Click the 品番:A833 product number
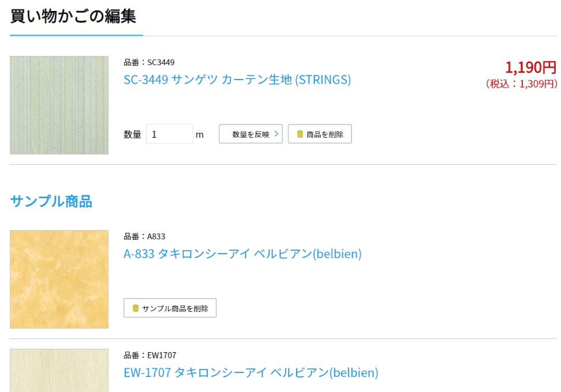 [x=144, y=236]
